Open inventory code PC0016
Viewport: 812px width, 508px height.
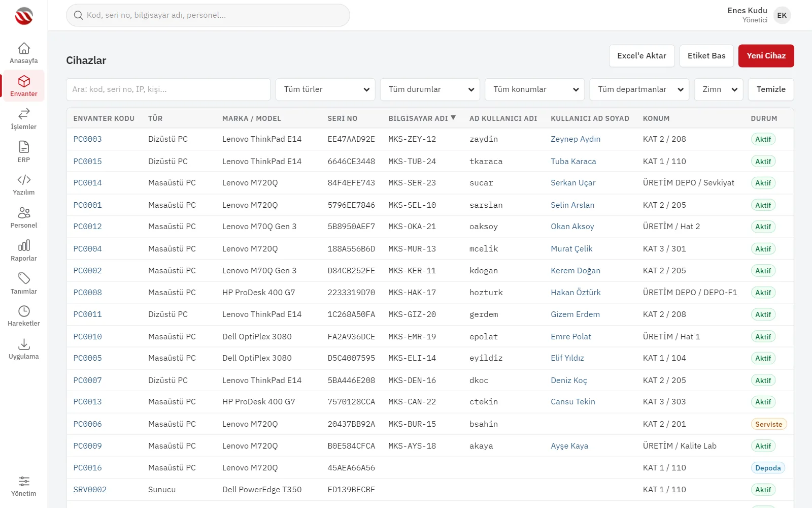pos(87,468)
